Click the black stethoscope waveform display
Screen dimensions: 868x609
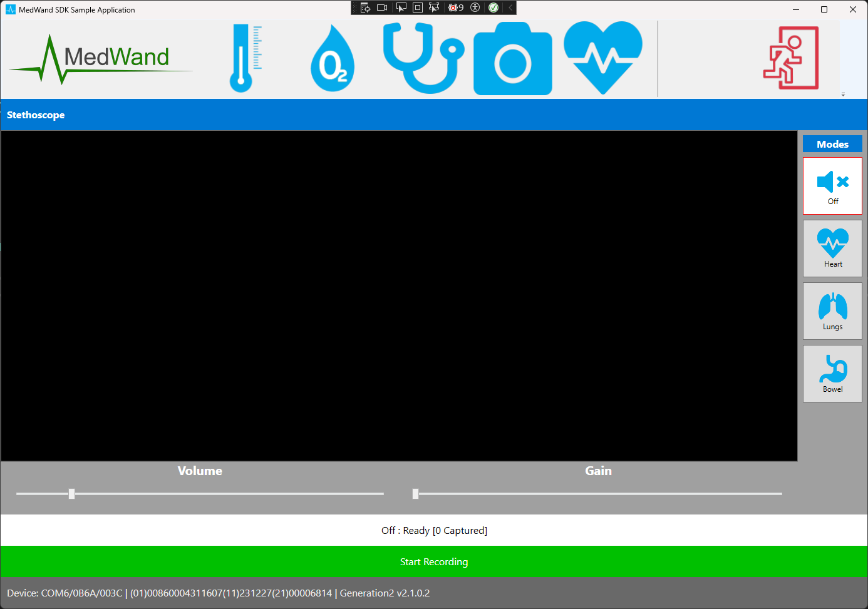coord(399,295)
